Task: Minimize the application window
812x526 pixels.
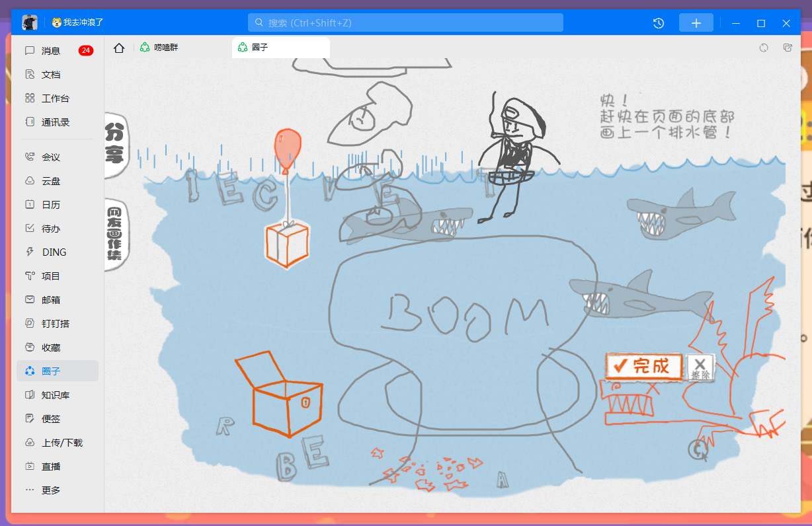Action: click(736, 23)
